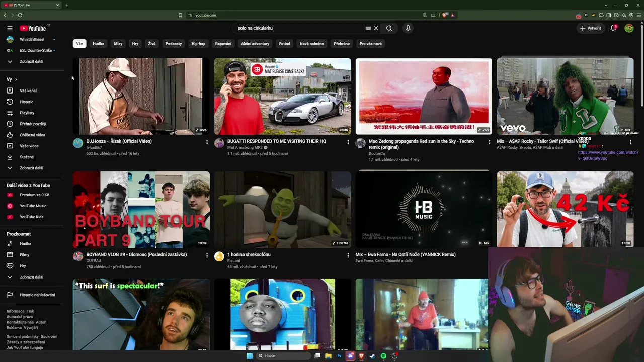The width and height of the screenshot is (644, 362).
Task: Select the Hudba filter chip
Action: [x=99, y=44]
